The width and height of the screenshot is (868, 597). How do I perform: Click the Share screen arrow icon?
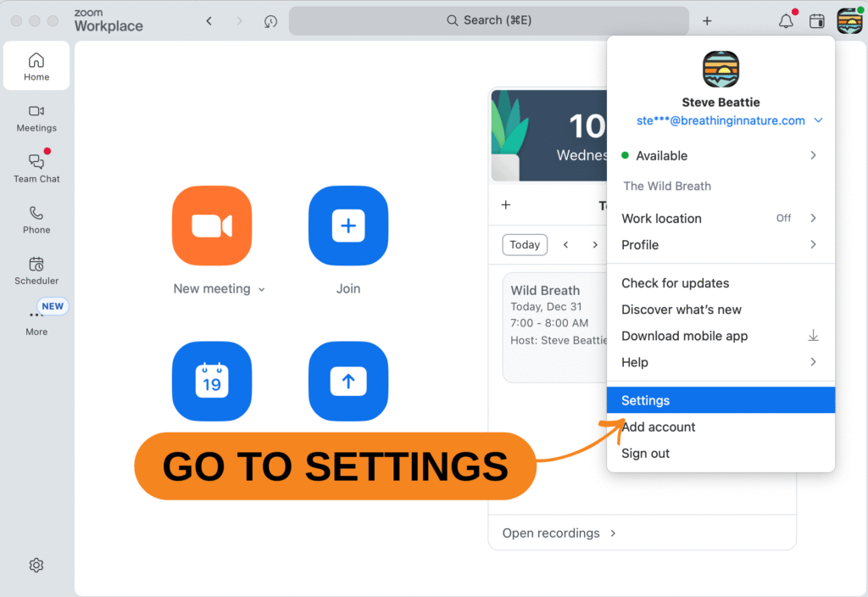(x=348, y=382)
